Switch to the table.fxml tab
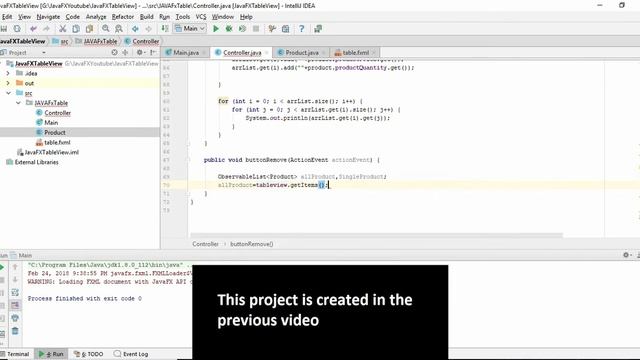Screen dimensions: 640x360 pos(355,53)
